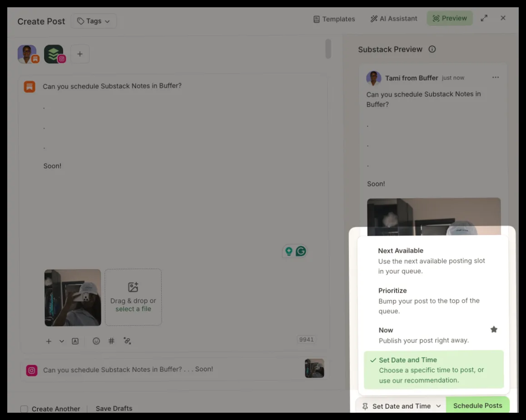Open the Grammarly widget

(x=301, y=251)
